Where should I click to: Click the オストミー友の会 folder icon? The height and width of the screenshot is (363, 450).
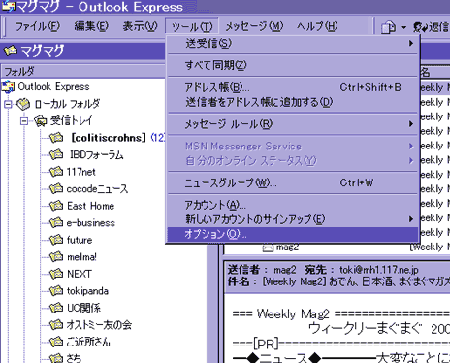click(x=56, y=325)
